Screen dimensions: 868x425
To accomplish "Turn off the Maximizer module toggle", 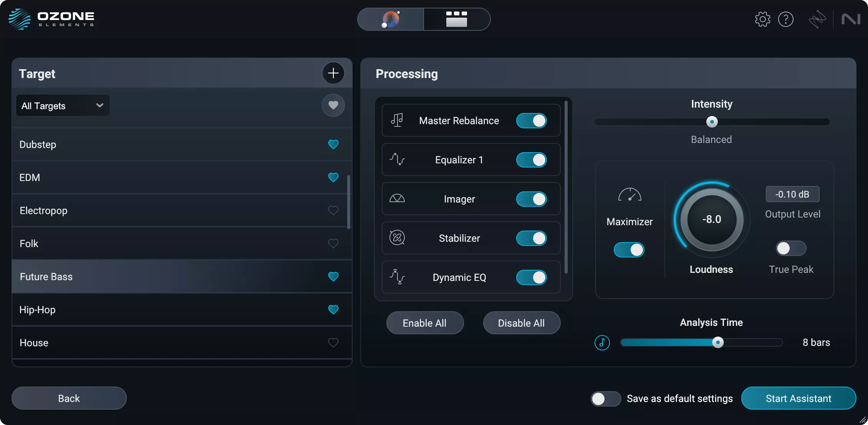I will [629, 249].
